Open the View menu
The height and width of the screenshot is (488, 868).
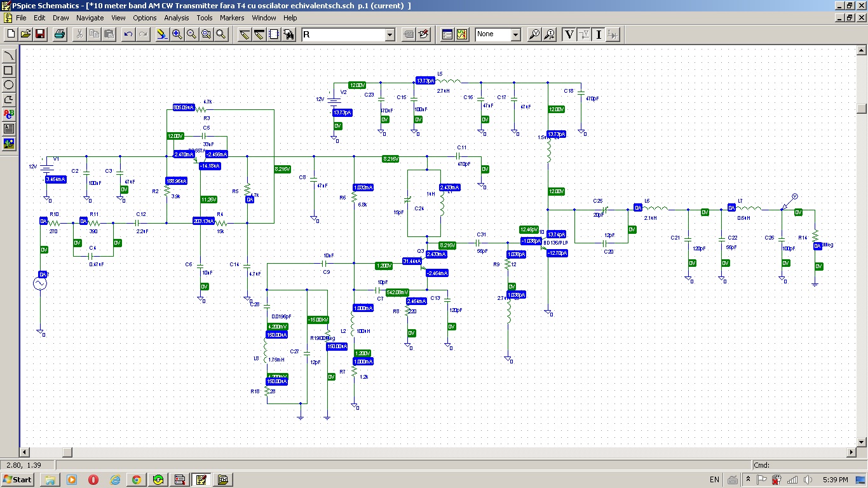click(x=118, y=18)
